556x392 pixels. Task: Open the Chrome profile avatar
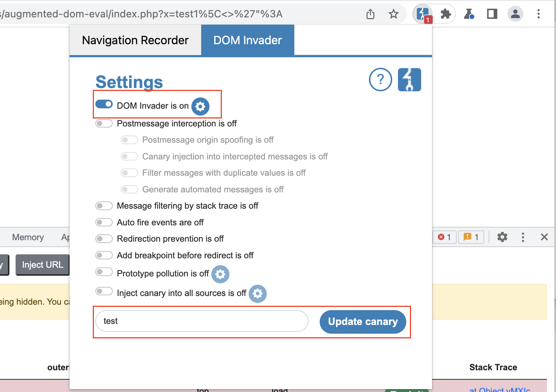515,14
